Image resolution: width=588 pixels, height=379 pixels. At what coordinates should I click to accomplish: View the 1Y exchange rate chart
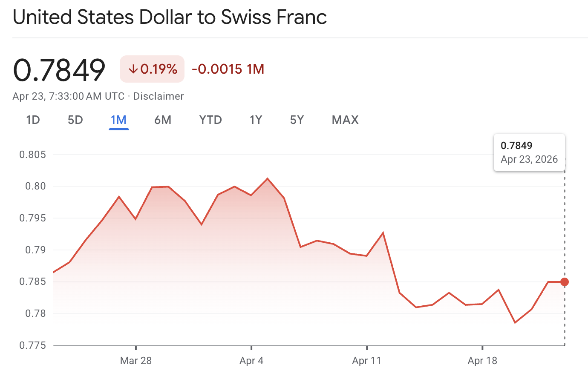pos(256,120)
